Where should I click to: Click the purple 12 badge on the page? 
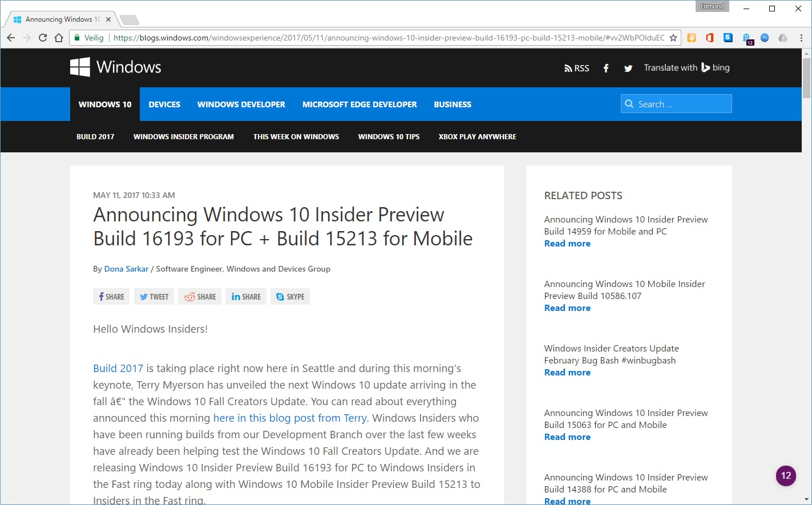[786, 476]
